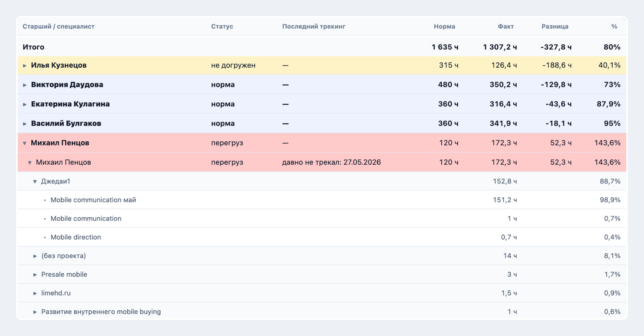This screenshot has width=644, height=336.
Task: Click the Итого totals row
Action: tap(322, 47)
